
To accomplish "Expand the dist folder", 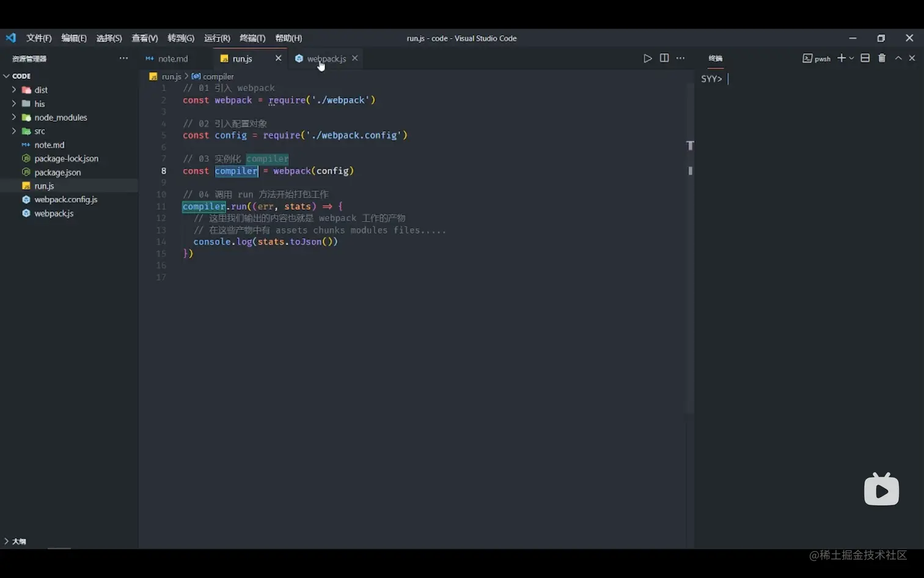I will (70, 90).
